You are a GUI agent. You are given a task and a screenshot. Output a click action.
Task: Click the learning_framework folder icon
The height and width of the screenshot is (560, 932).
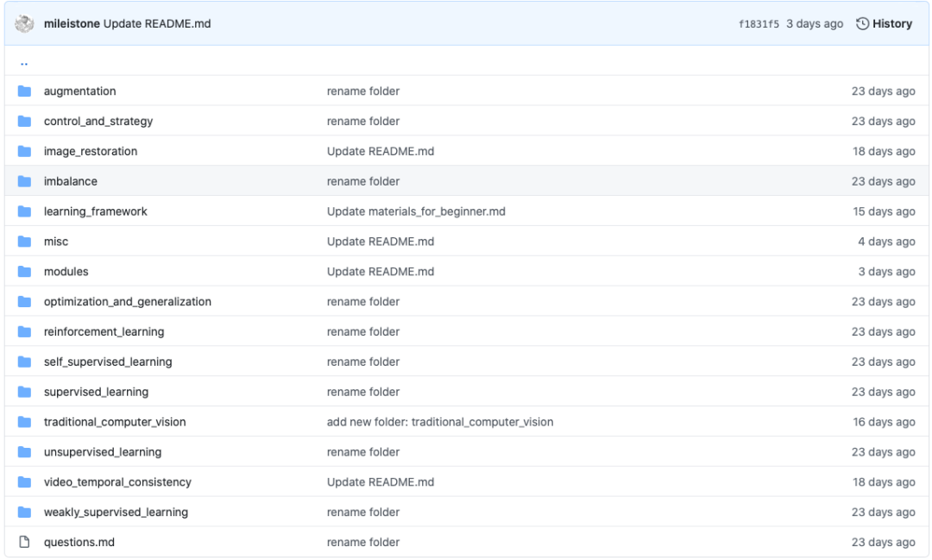[x=24, y=211]
